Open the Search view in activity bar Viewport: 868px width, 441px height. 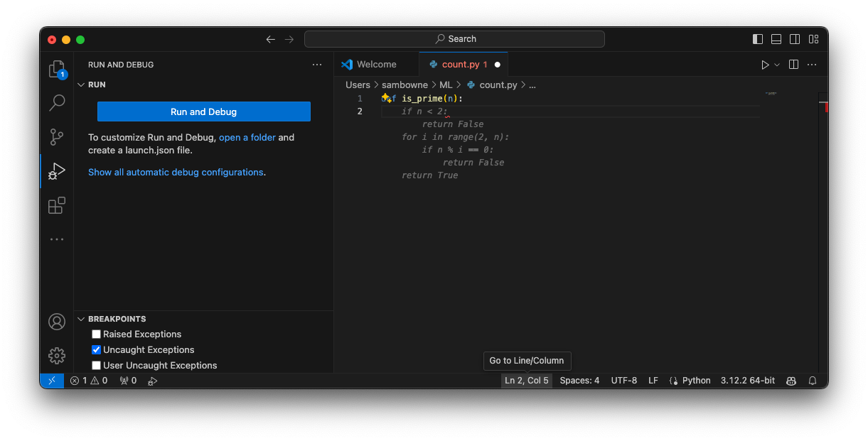57,103
